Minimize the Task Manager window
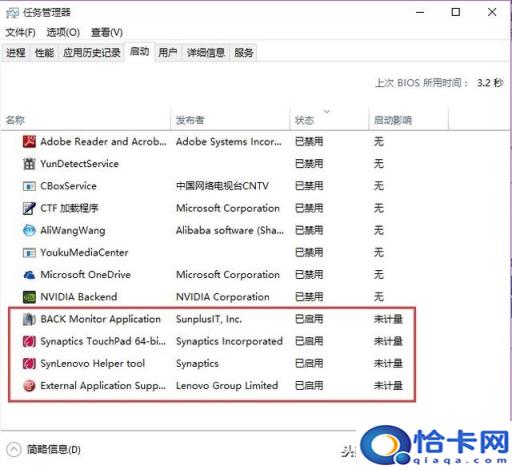The height and width of the screenshot is (469, 512). click(x=420, y=12)
